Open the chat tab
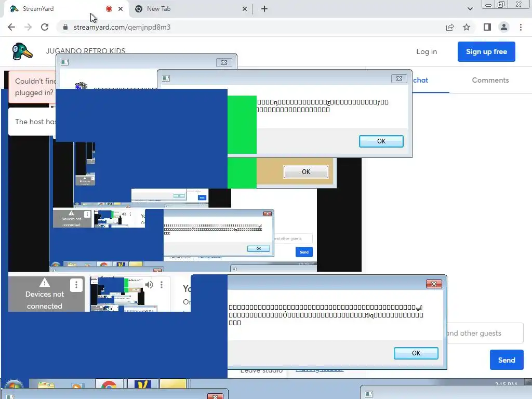Image resolution: width=532 pixels, height=399 pixels. click(420, 80)
